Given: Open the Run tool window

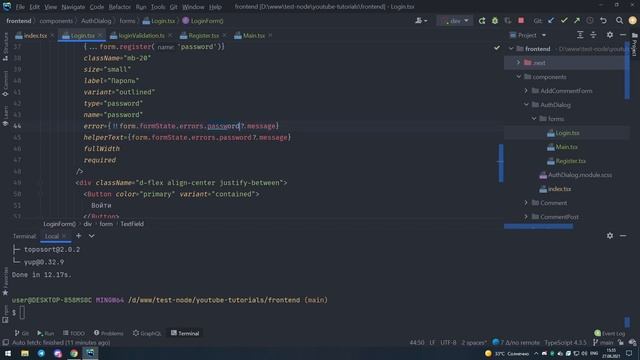Looking at the screenshot, I should point(45,333).
